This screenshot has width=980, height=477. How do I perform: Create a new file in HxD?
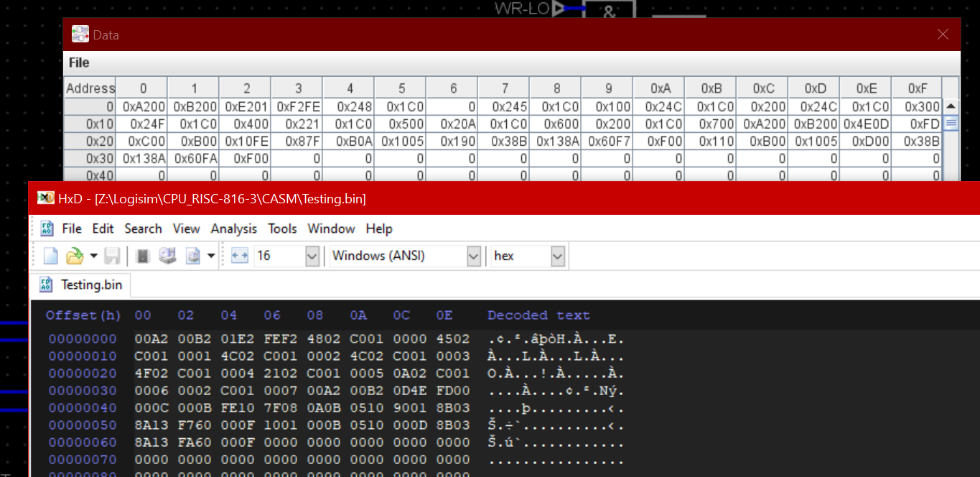tap(50, 256)
